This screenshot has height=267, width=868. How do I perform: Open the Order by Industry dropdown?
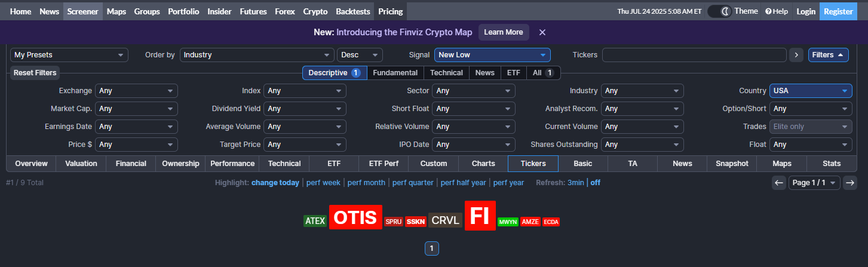[257, 55]
